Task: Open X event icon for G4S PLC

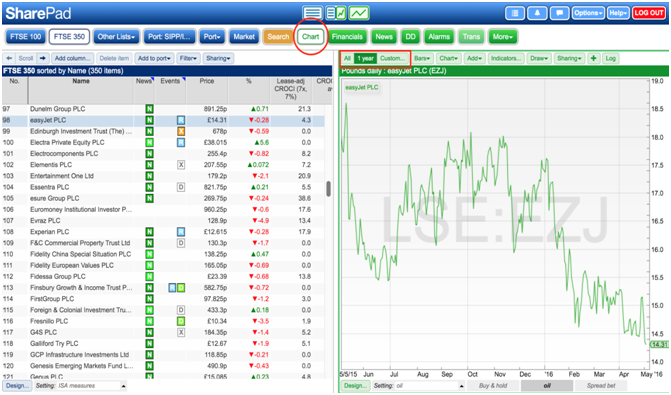Action: [181, 333]
